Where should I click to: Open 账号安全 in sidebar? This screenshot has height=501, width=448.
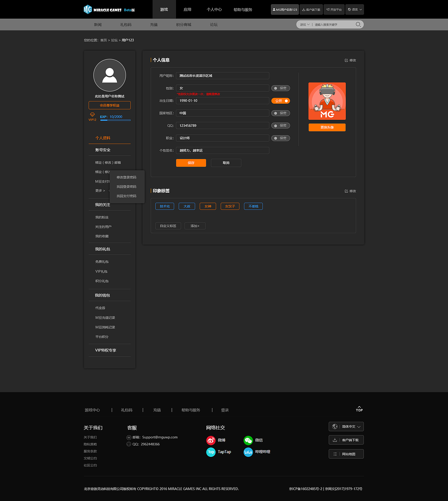103,150
